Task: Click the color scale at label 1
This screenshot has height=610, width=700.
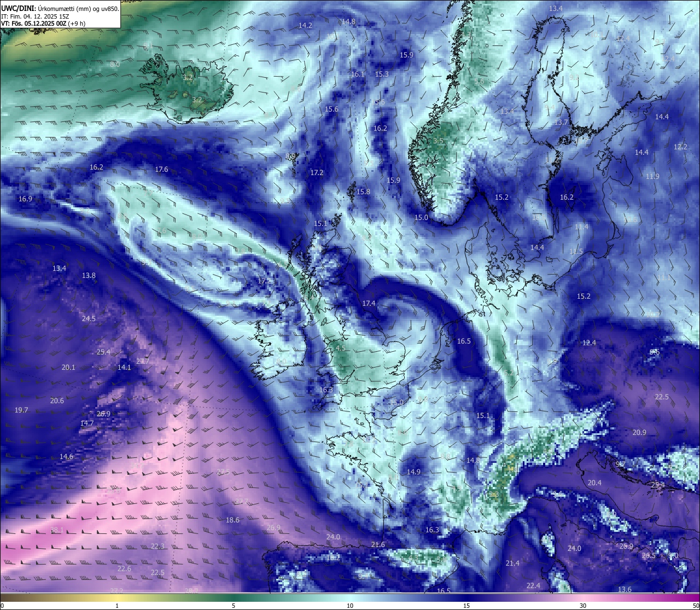Action: coord(117,606)
